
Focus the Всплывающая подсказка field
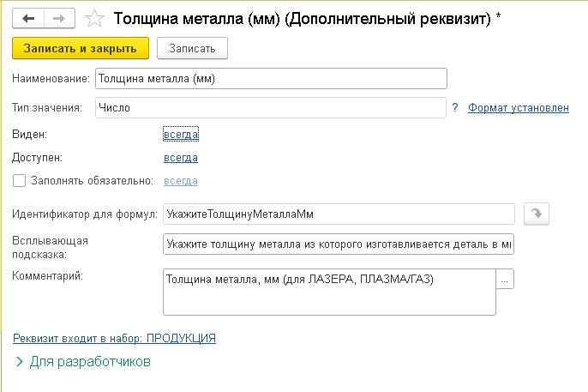338,244
